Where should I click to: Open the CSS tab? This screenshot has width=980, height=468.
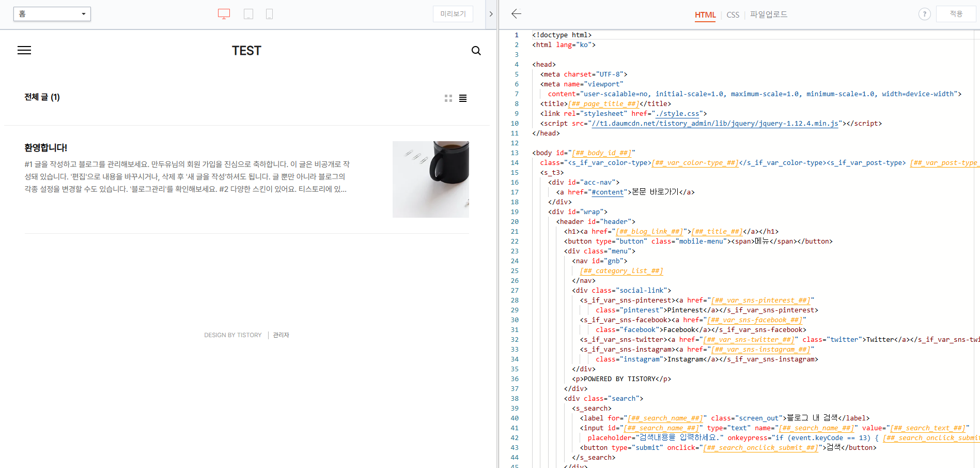coord(733,14)
